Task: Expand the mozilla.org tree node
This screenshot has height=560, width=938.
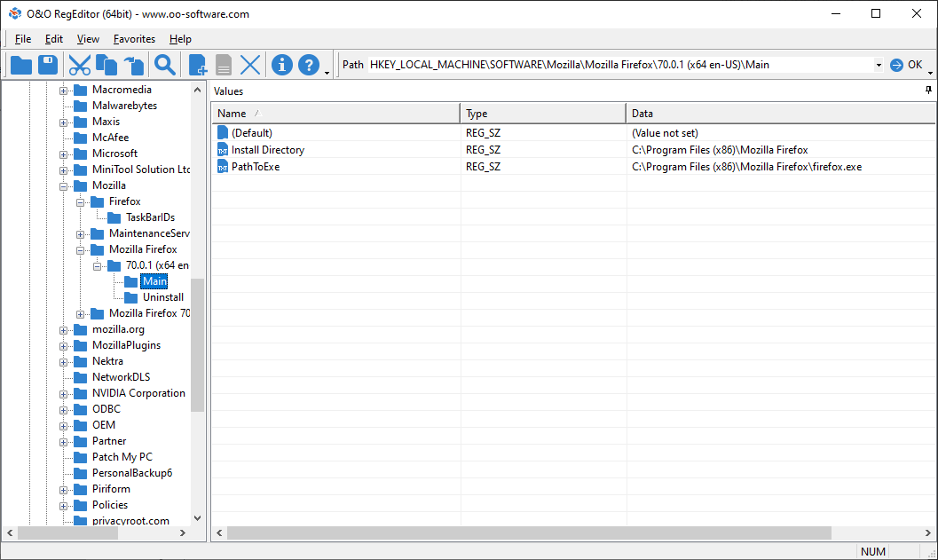Action: [63, 330]
